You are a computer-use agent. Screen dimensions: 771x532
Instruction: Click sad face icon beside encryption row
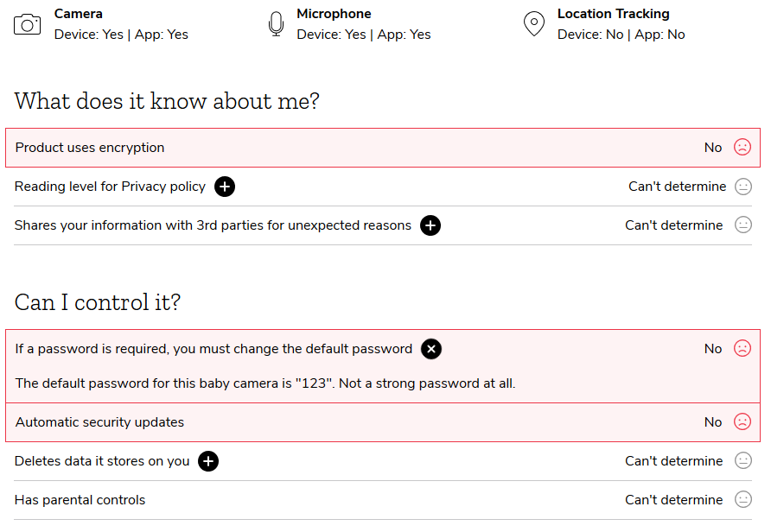(742, 148)
